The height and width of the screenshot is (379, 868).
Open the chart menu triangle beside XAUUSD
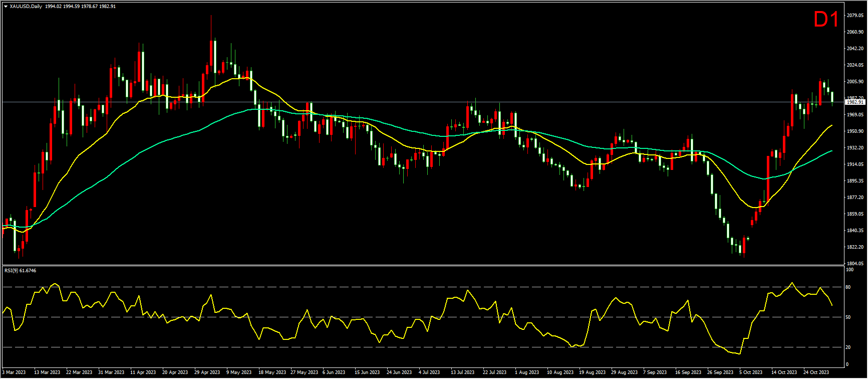6,7
